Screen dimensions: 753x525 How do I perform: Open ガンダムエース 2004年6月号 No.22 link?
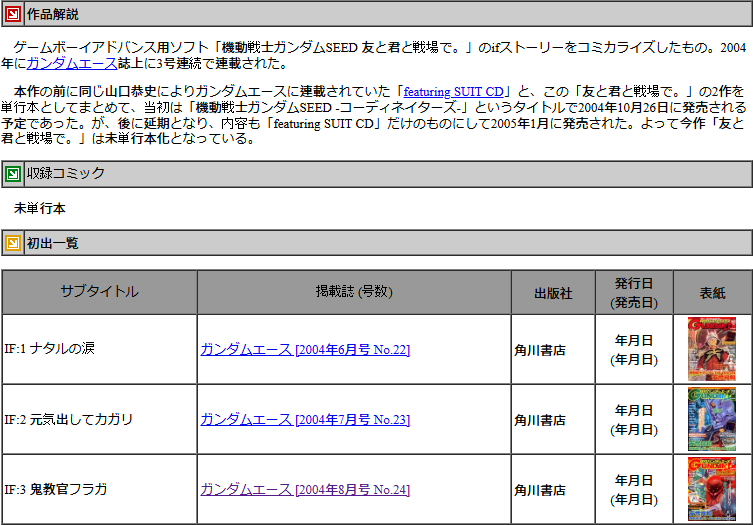[305, 350]
